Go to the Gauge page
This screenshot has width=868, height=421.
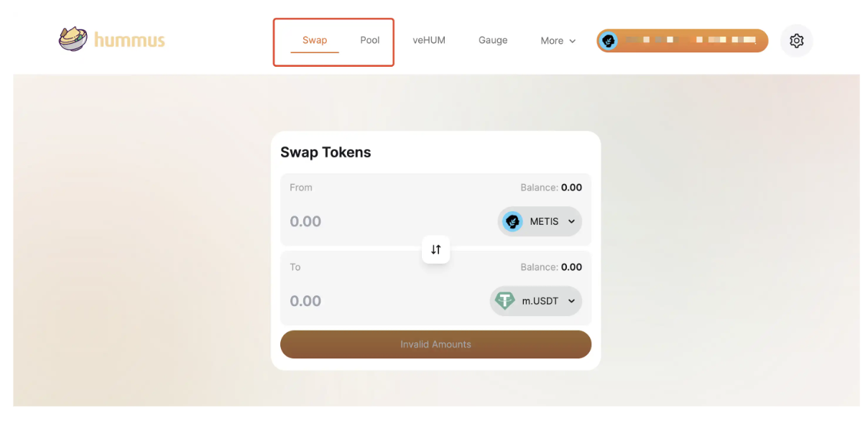tap(493, 40)
